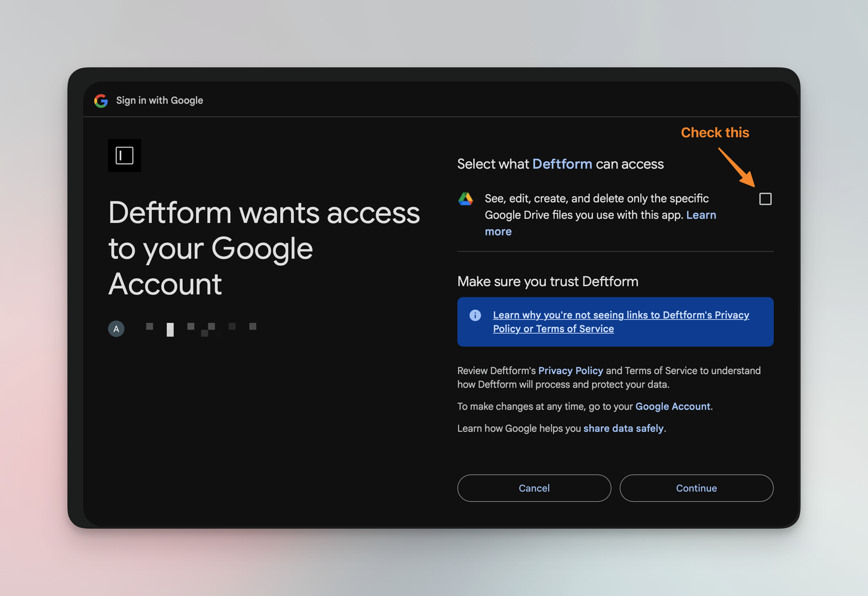The height and width of the screenshot is (596, 868).
Task: Click the Make sure you trust Deftform heading
Action: [547, 281]
